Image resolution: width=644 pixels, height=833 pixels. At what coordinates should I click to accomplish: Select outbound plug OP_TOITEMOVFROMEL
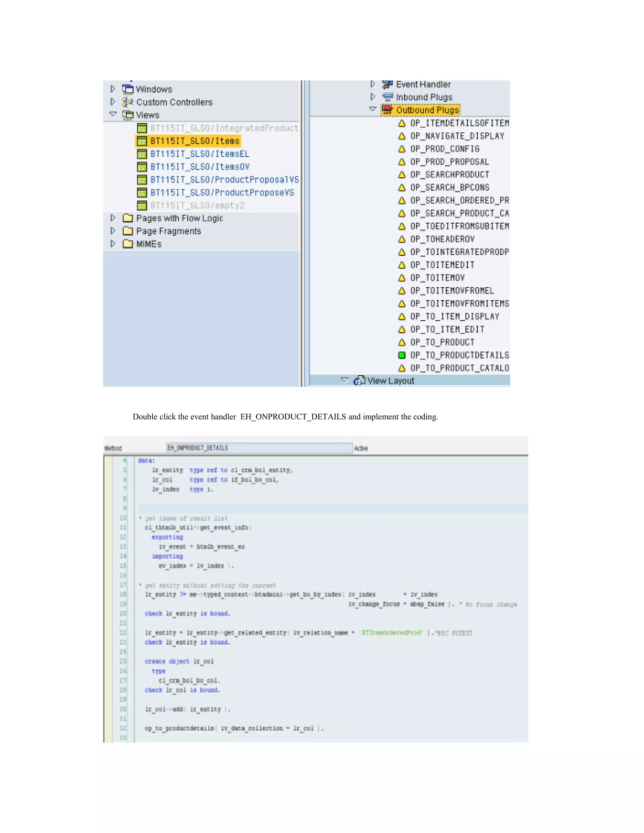pos(452,291)
